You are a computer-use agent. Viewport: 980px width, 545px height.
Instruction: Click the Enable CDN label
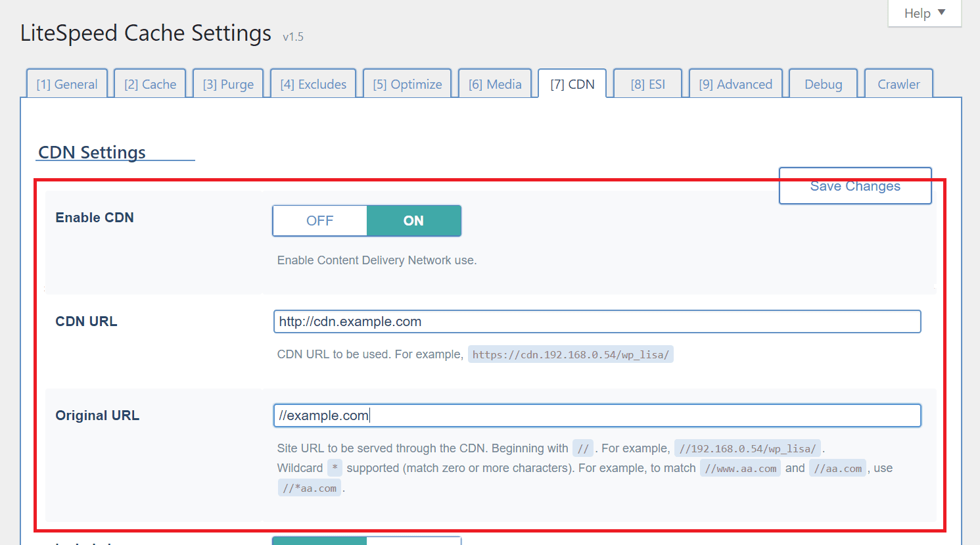click(x=95, y=218)
